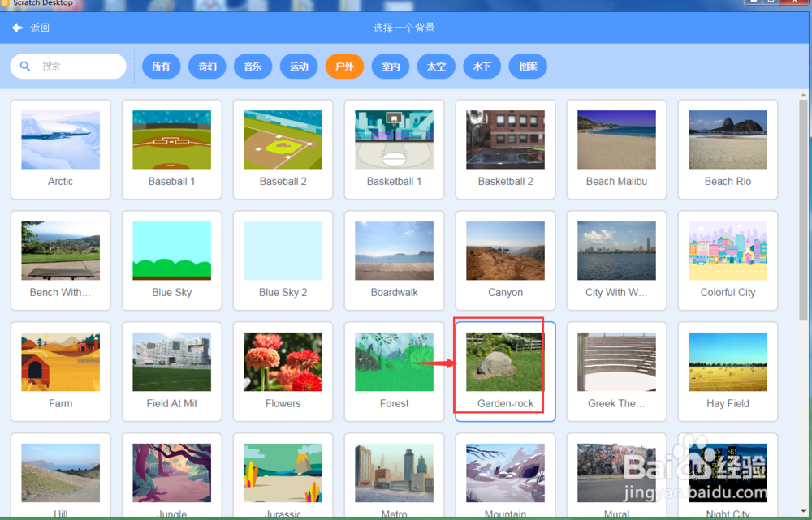This screenshot has width=812, height=520.
Task: Select the Hill backdrop thumbnail
Action: 61,473
